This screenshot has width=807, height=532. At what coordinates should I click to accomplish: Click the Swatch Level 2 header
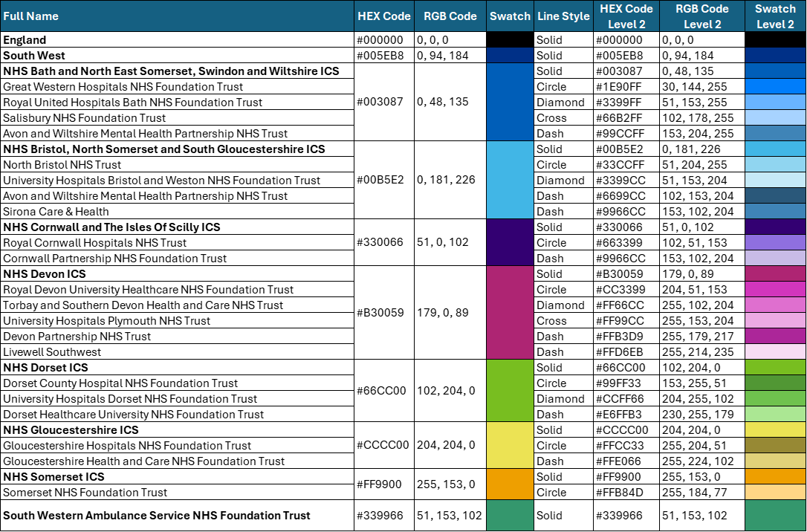coord(775,16)
